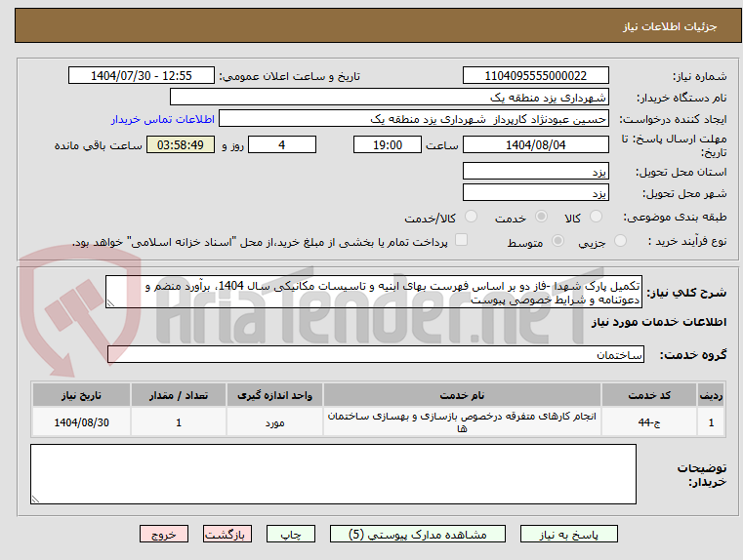Click the general description text area

(374, 292)
